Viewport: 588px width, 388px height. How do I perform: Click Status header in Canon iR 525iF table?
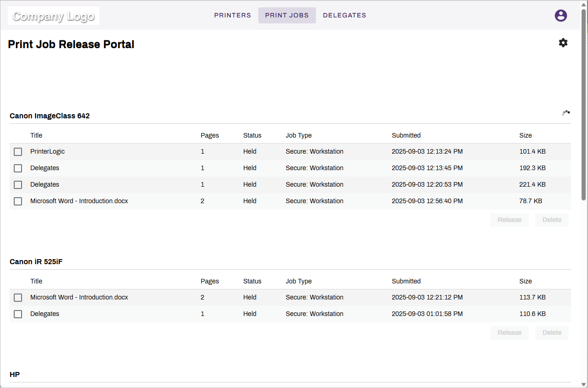click(252, 281)
